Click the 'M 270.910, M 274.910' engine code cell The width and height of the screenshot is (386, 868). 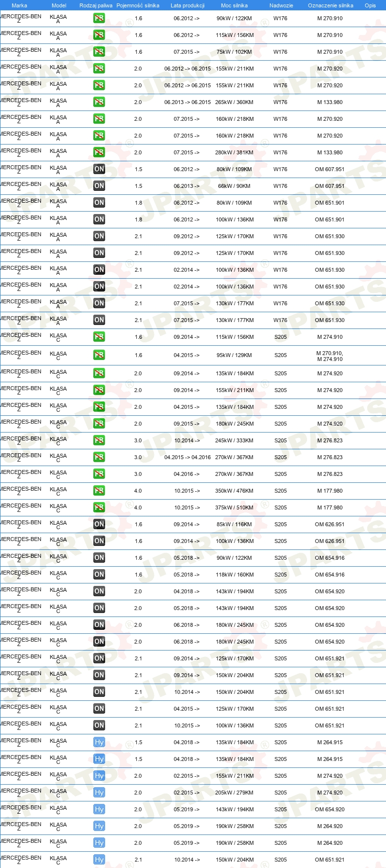[x=330, y=356]
